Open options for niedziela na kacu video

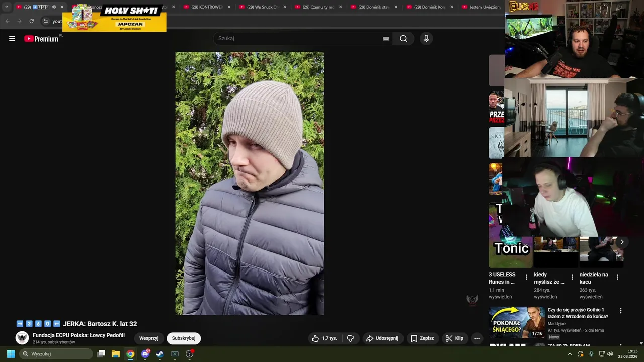pyautogui.click(x=617, y=277)
